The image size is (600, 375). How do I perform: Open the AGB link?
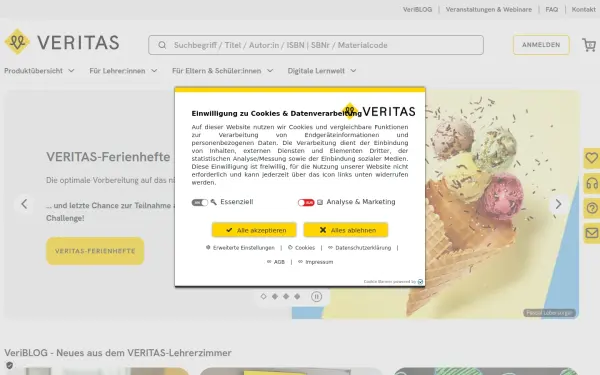(276, 262)
